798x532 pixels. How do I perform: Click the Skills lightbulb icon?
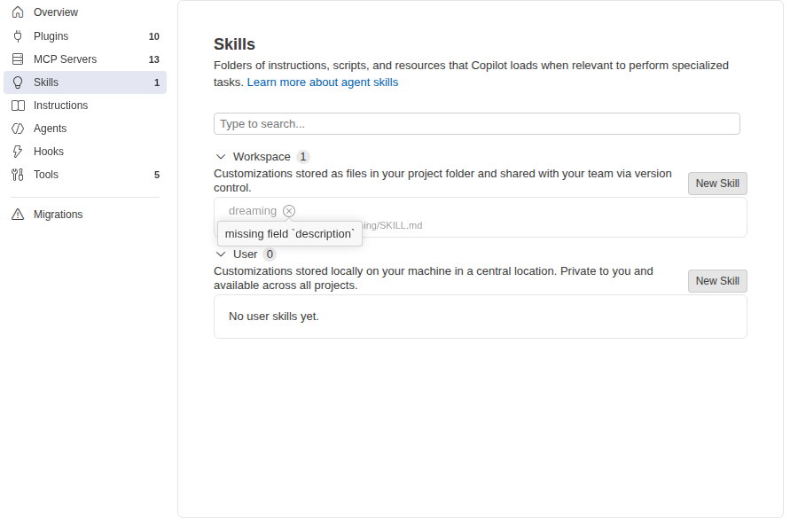[18, 82]
